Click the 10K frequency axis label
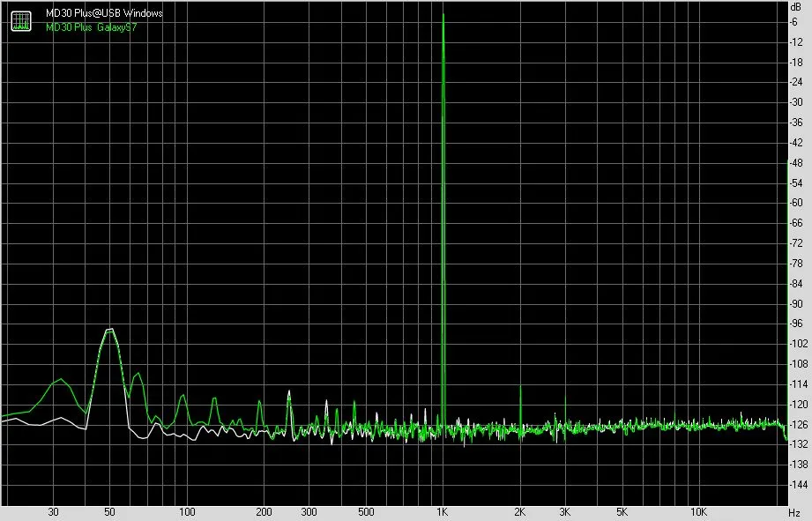 pos(698,512)
